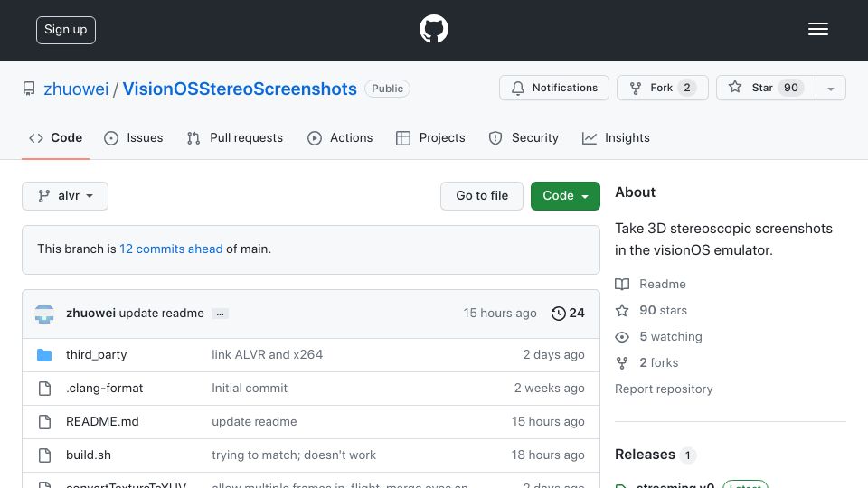Click '2 weeks ago' on the .clang-format row

pyautogui.click(x=549, y=389)
